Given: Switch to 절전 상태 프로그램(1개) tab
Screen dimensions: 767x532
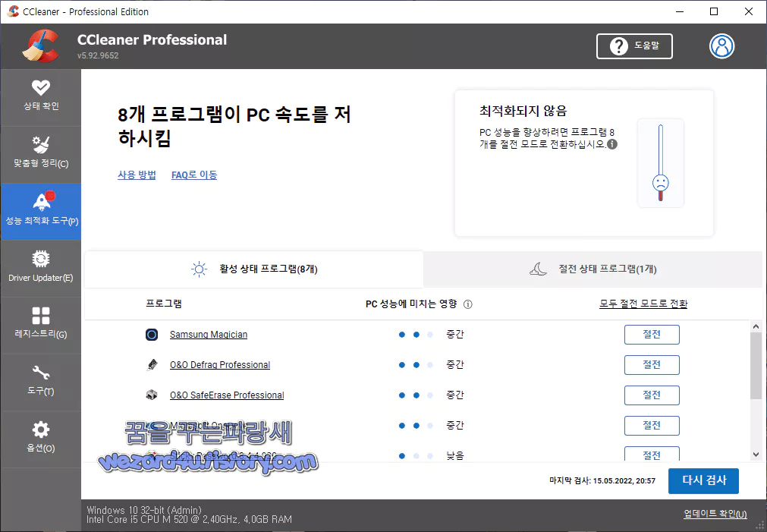Looking at the screenshot, I should click(x=593, y=269).
